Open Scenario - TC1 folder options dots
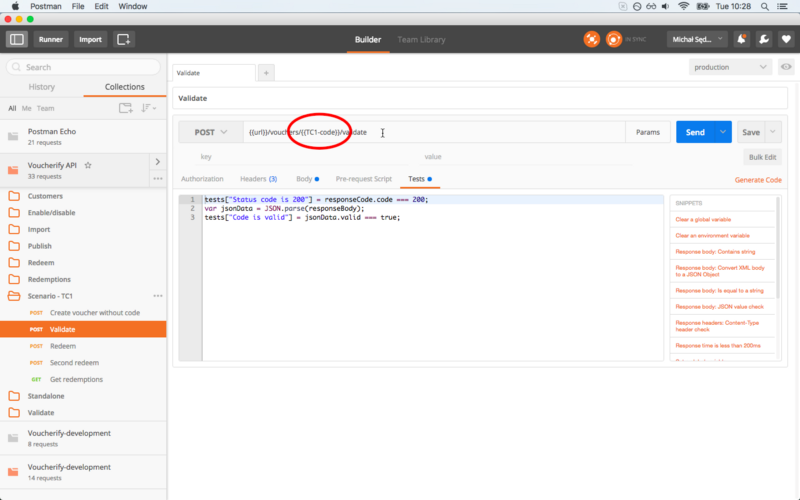This screenshot has width=800, height=500. click(x=158, y=296)
